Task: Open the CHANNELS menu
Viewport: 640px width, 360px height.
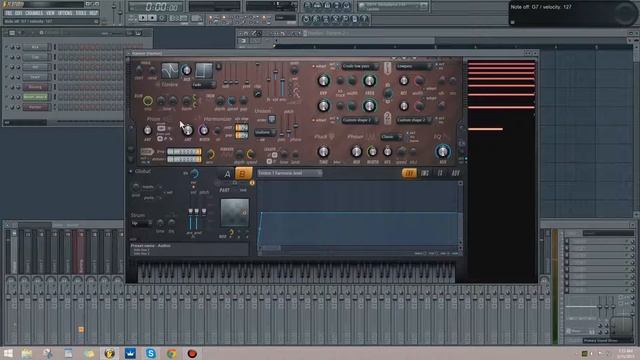Action: tap(34, 13)
